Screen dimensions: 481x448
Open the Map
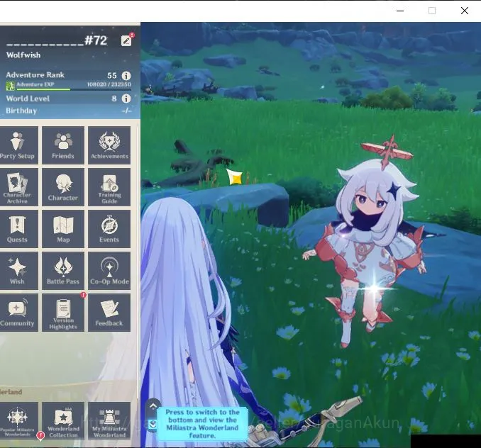coord(63,229)
